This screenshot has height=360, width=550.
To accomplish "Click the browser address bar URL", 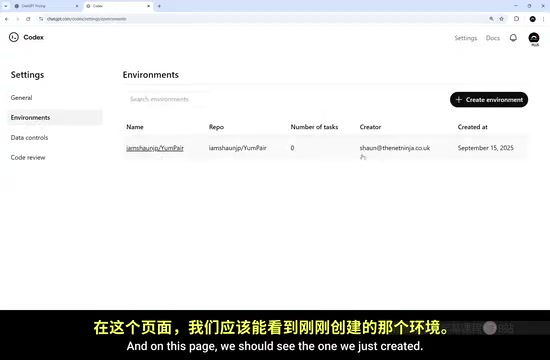I will pyautogui.click(x=87, y=19).
